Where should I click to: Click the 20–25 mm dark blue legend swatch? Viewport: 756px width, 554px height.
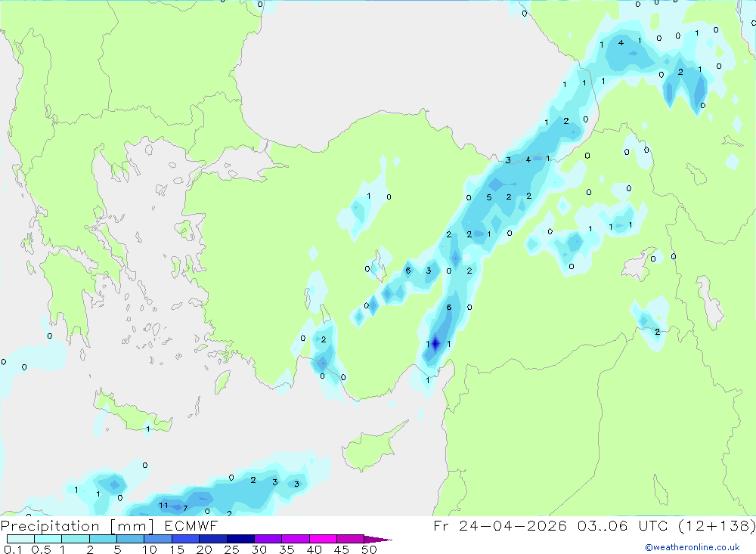(213, 539)
